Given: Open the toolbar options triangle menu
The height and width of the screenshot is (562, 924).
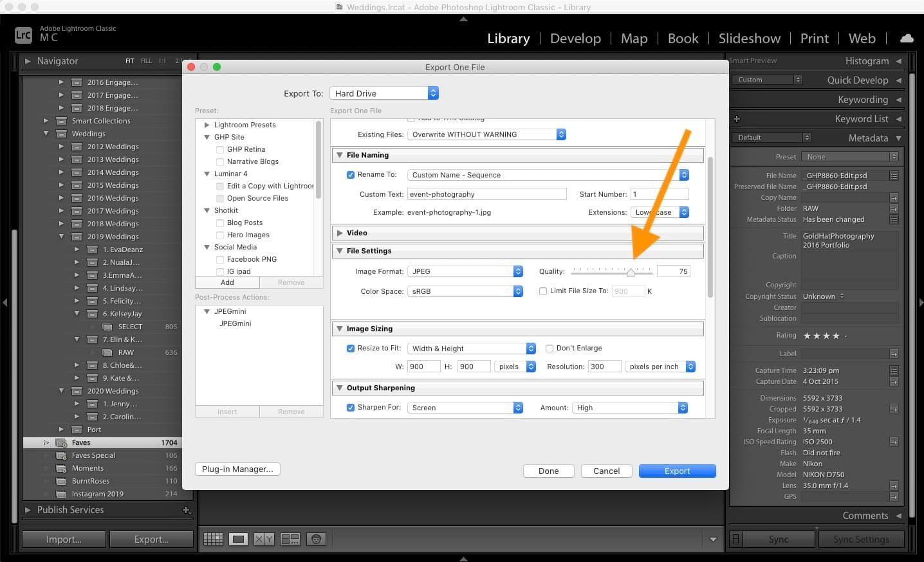Looking at the screenshot, I should point(712,539).
